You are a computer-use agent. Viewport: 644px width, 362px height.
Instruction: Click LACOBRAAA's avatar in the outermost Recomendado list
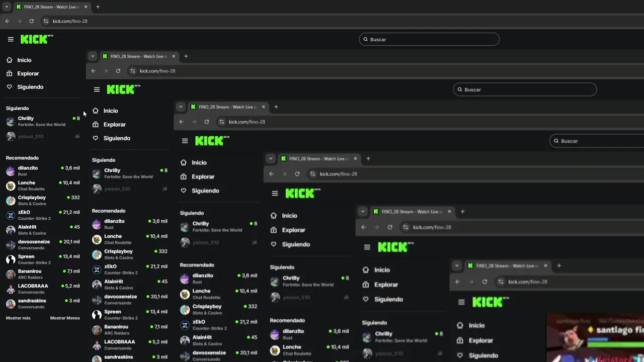[x=11, y=289]
